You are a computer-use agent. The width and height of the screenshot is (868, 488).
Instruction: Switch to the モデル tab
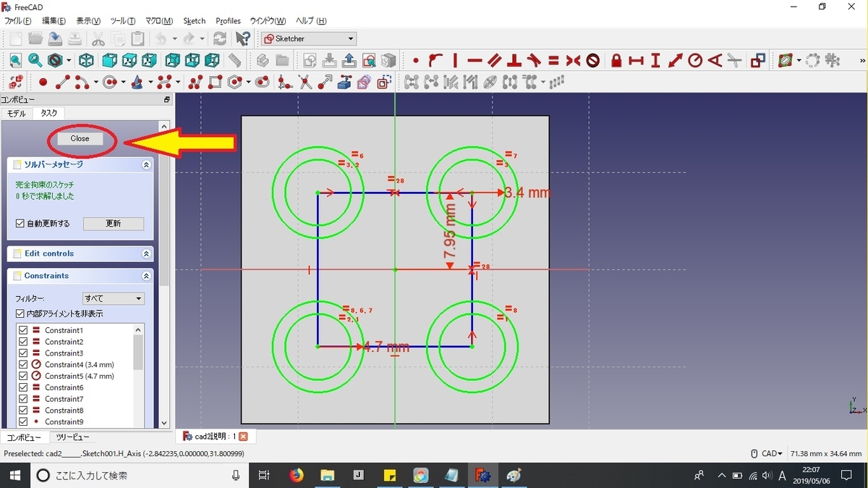tap(17, 114)
